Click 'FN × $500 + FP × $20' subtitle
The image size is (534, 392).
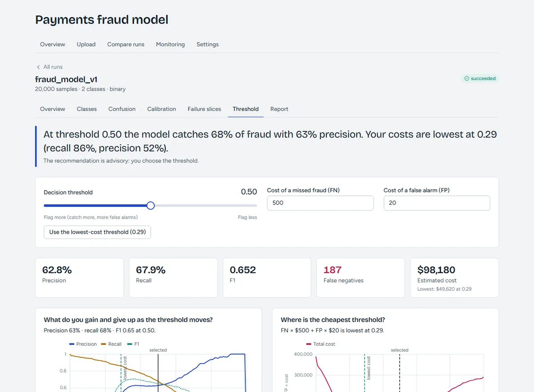[332, 331]
